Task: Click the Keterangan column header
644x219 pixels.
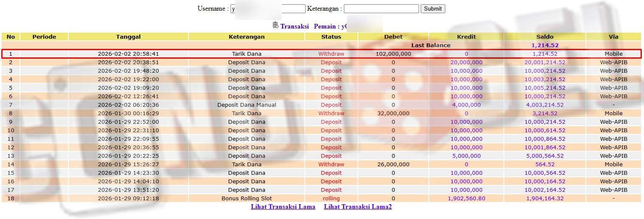Action: pyautogui.click(x=246, y=37)
